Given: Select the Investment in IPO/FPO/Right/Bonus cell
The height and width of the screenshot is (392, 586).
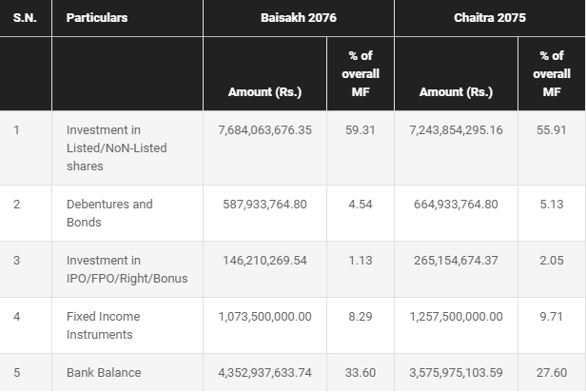Looking at the screenshot, I should [127, 269].
